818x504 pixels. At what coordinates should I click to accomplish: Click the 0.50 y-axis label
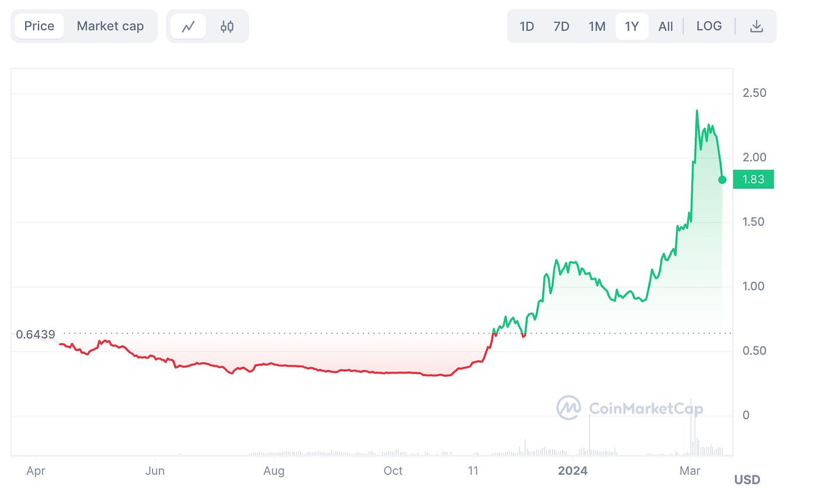tap(754, 351)
